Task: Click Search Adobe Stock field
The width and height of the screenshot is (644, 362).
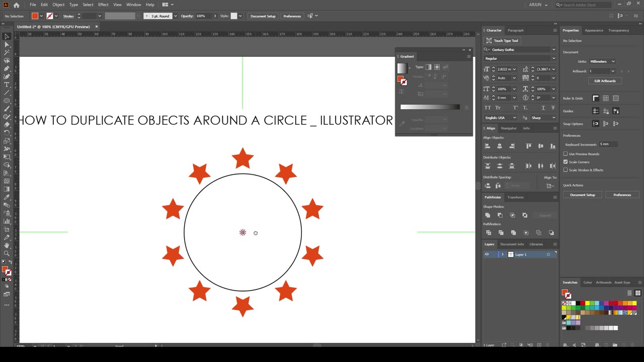Action: [584, 5]
